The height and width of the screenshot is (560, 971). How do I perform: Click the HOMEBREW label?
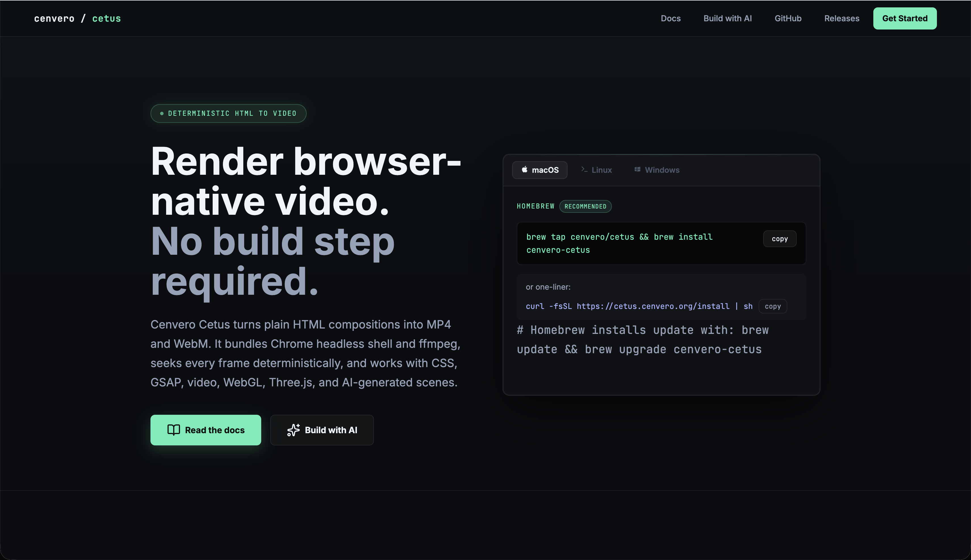pyautogui.click(x=535, y=207)
